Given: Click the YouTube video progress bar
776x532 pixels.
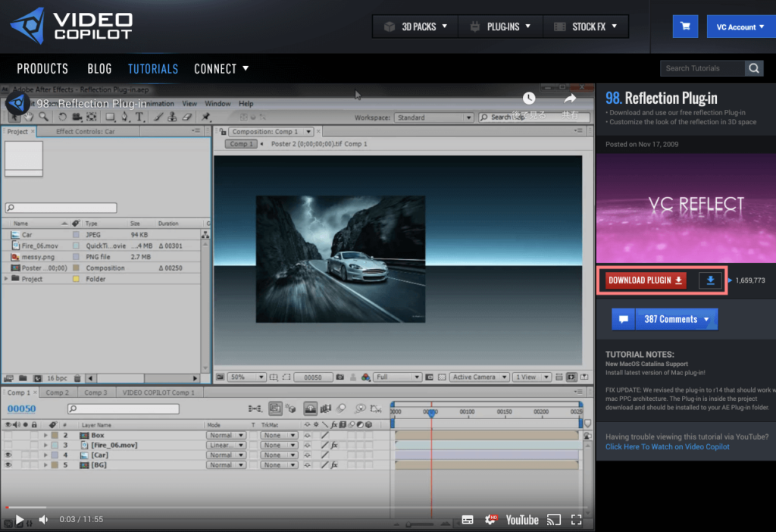Looking at the screenshot, I should pos(296,507).
